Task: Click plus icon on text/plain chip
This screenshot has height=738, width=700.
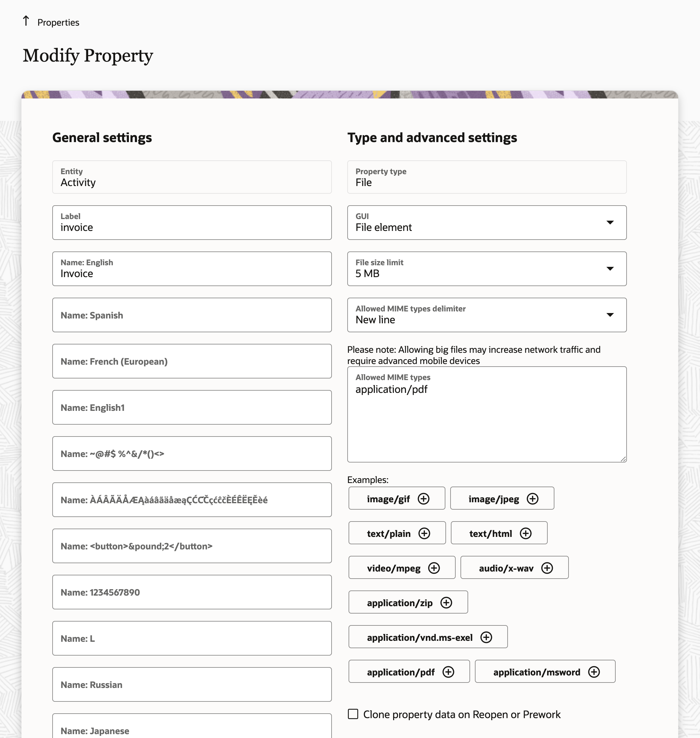Action: point(424,533)
